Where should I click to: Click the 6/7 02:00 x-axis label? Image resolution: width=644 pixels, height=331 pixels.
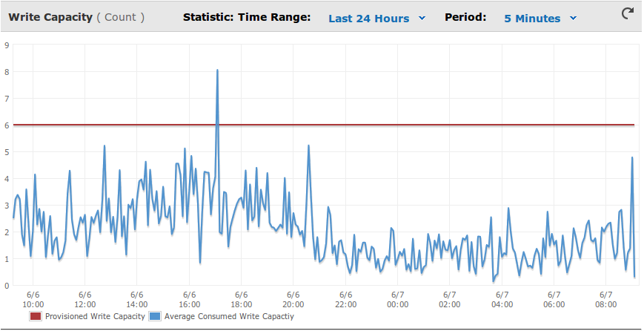[x=450, y=300]
